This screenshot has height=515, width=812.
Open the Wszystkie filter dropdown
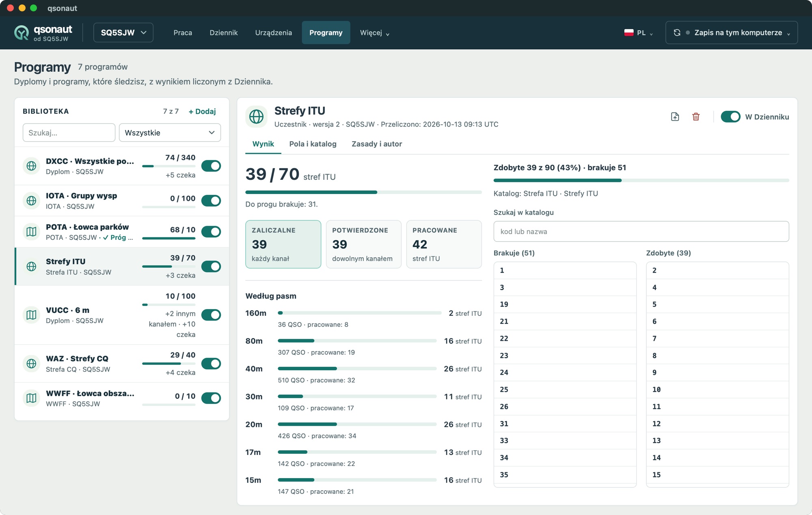pyautogui.click(x=170, y=133)
